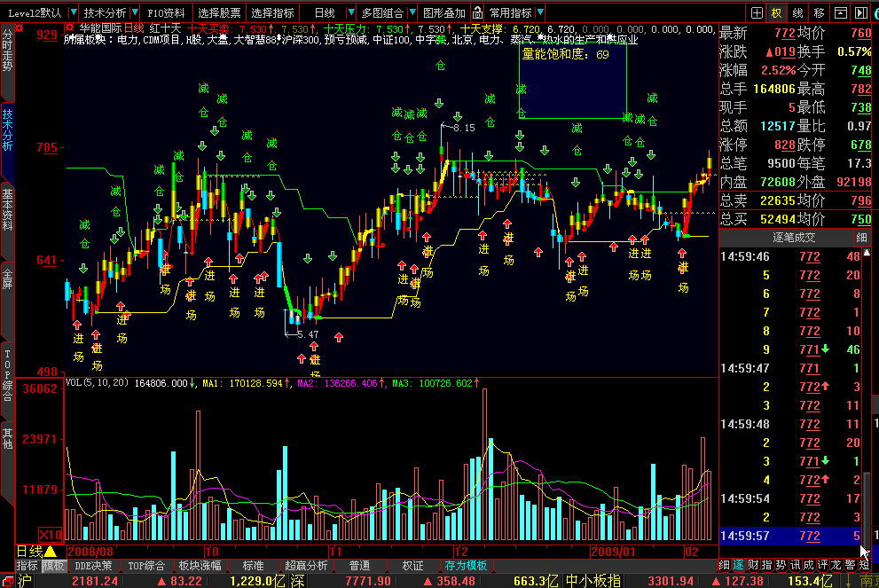Viewport: 879px width, 588px height.
Task: Click the 技术分析 toolbar button
Action: (x=105, y=13)
